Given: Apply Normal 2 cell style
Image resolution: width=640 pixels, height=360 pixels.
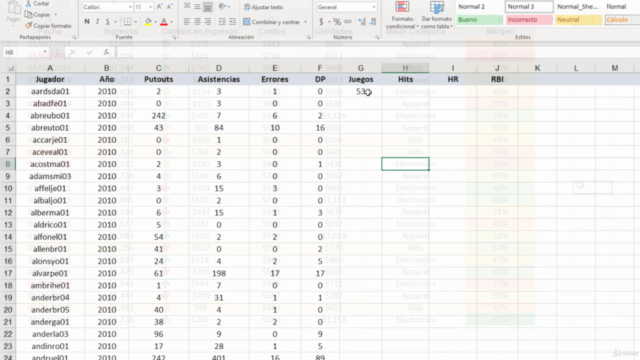Looking at the screenshot, I should point(479,7).
